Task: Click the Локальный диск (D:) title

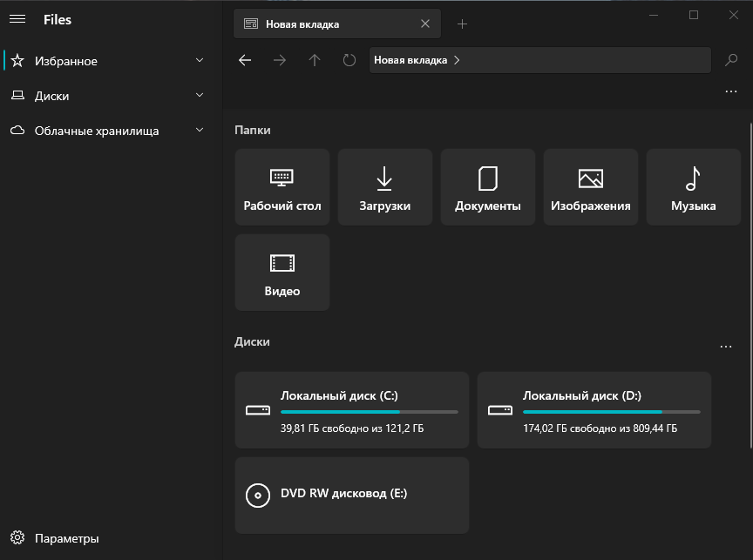Action: pos(582,396)
